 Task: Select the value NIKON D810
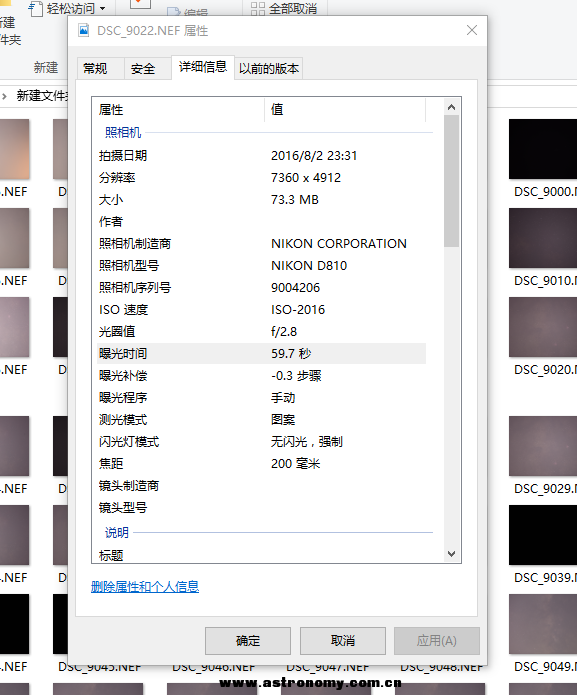(x=309, y=266)
